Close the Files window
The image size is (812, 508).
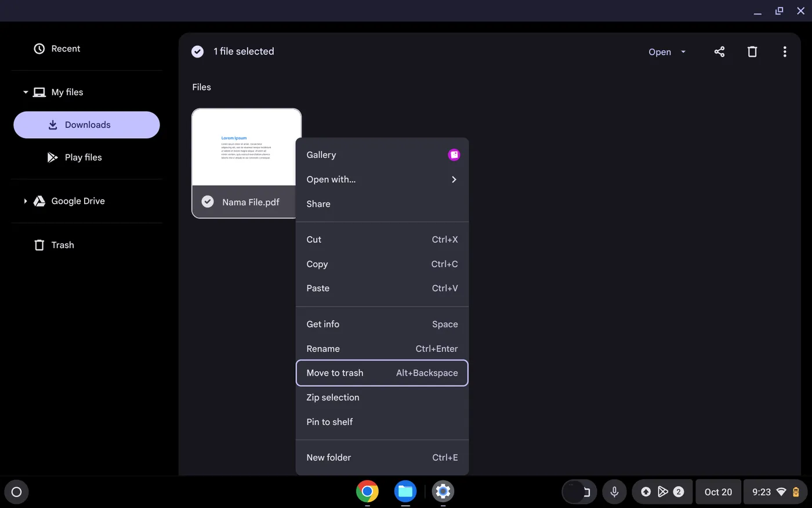click(x=801, y=11)
